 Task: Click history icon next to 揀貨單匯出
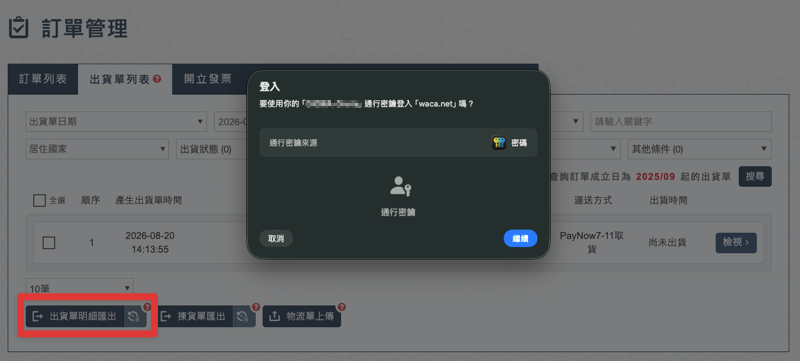(243, 317)
